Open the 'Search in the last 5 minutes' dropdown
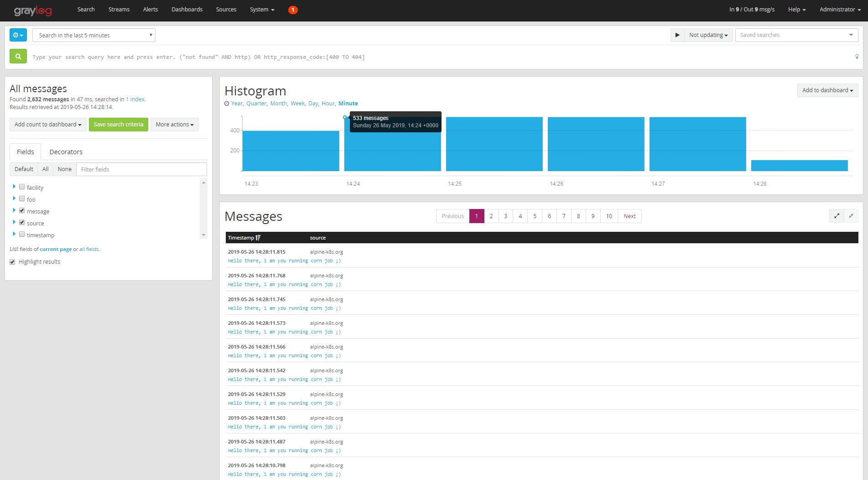The height and width of the screenshot is (480, 868). [x=94, y=35]
